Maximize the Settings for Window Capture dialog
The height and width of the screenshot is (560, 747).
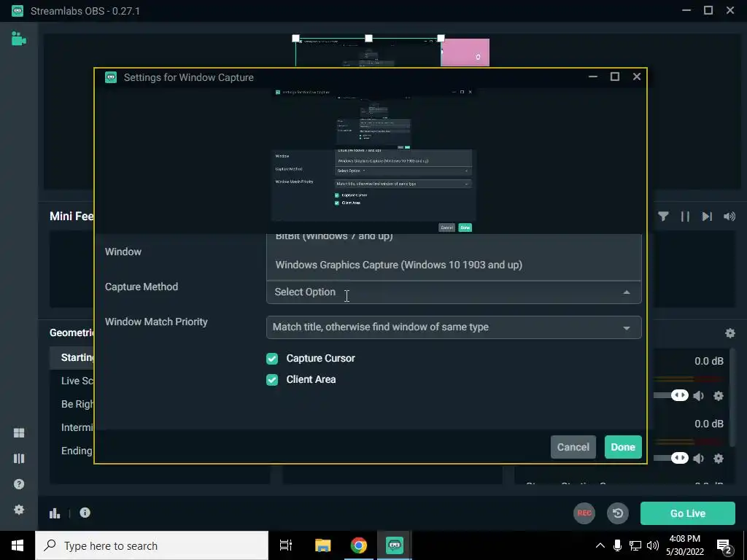tap(614, 77)
